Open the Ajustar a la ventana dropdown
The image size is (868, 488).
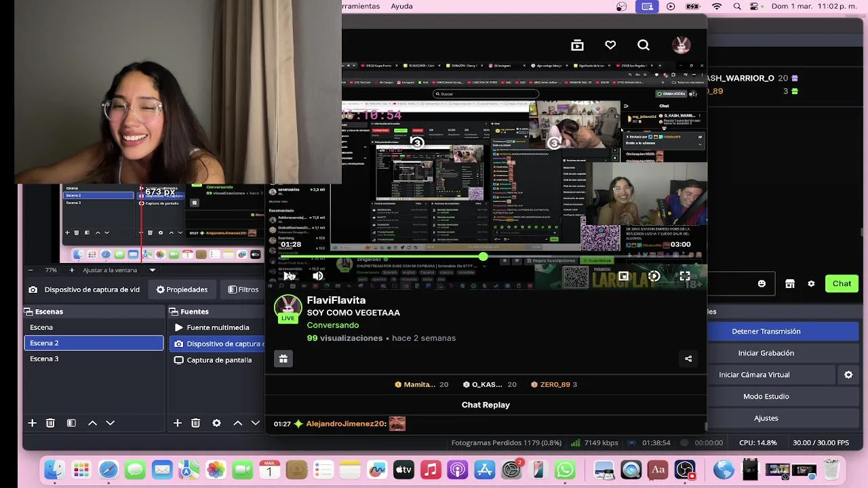119,270
